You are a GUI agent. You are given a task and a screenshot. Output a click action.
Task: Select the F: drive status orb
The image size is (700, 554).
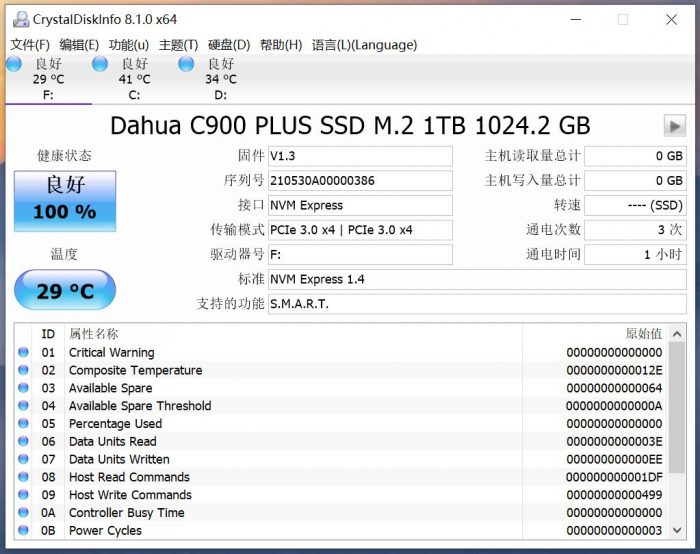click(x=14, y=65)
